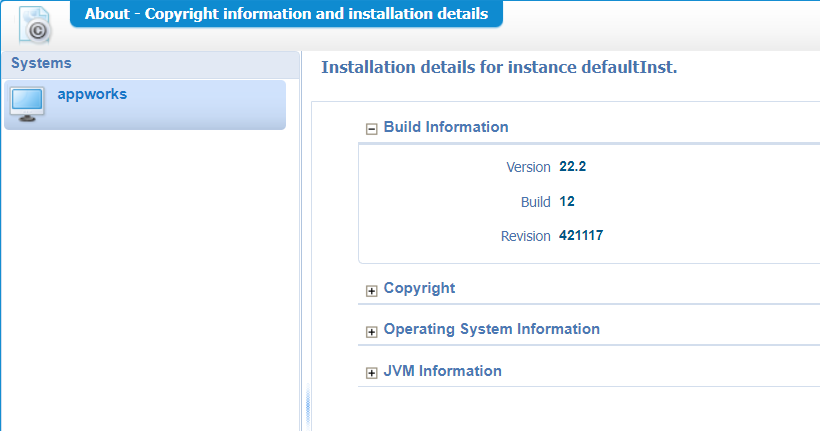Click the About title tab
Image resolution: width=820 pixels, height=431 pixels.
point(286,14)
